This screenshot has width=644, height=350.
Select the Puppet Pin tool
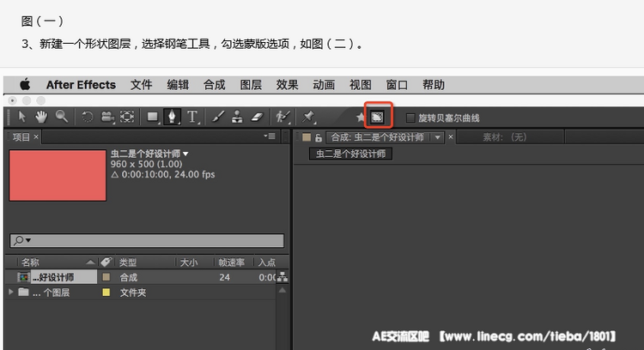point(308,117)
